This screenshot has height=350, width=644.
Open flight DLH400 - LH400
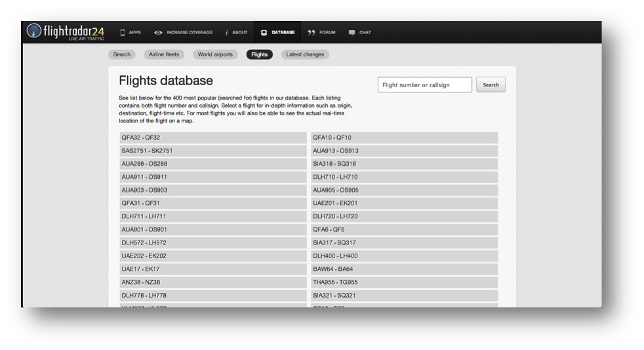[x=405, y=256]
